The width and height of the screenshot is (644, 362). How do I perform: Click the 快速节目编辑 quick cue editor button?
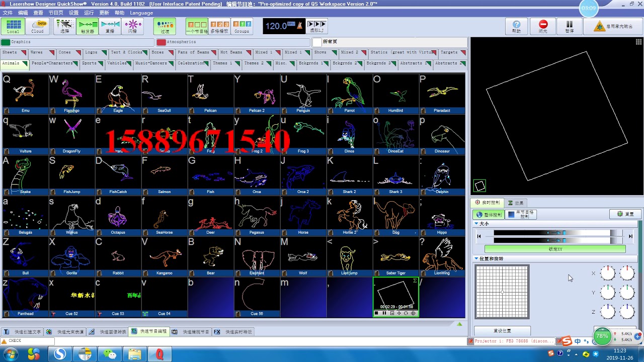click(149, 332)
